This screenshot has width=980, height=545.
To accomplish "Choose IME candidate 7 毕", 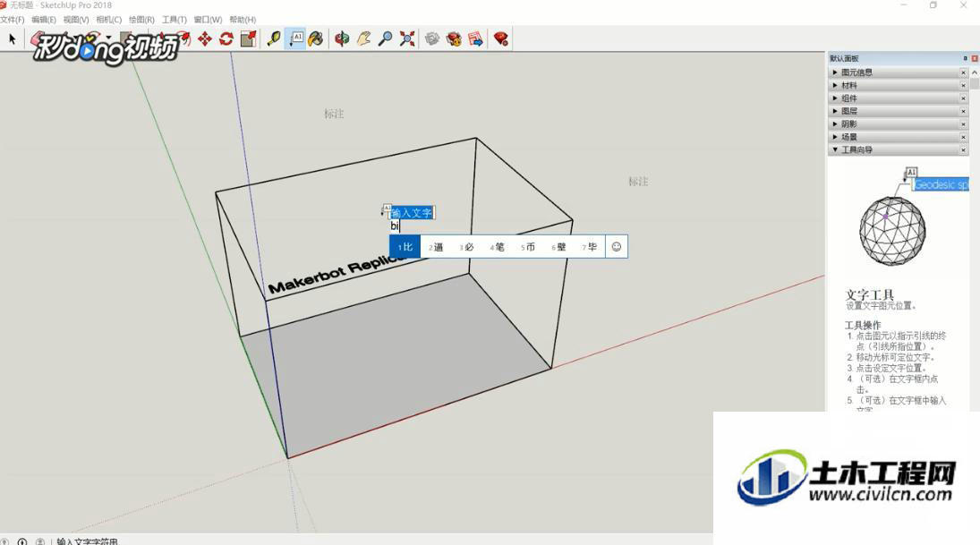I will tap(590, 247).
